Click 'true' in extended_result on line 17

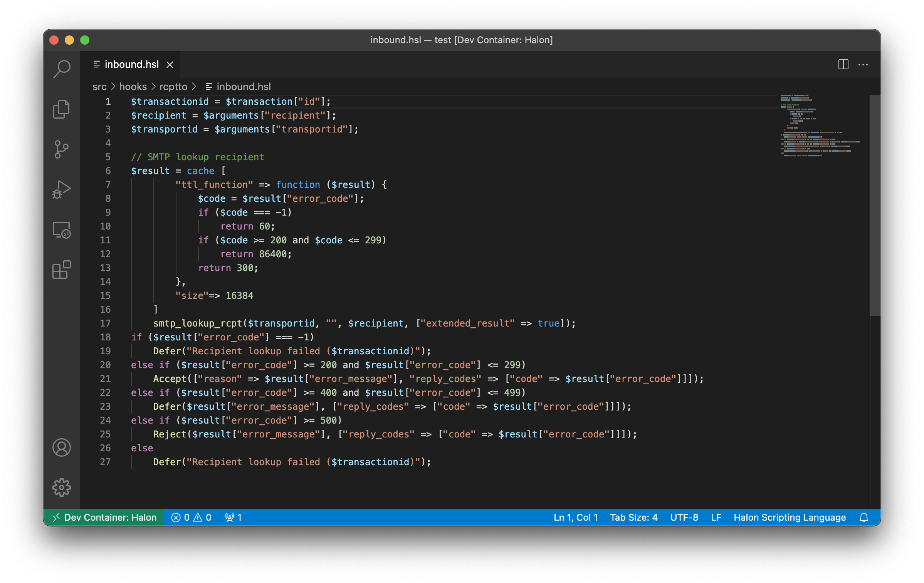pyautogui.click(x=548, y=323)
